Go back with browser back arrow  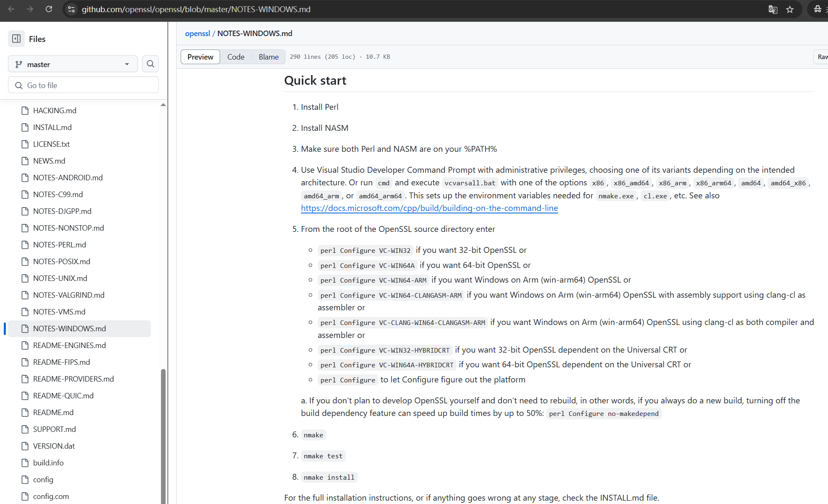11,9
